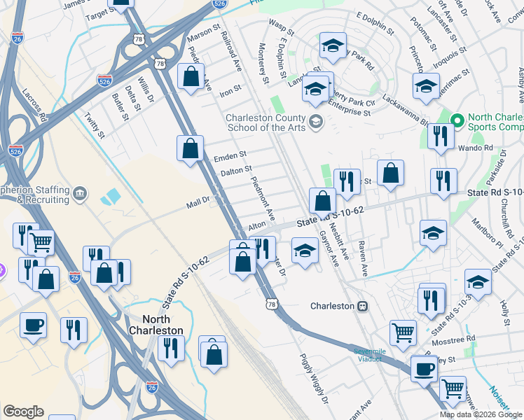Open the shopping marker west of Iron St

click(x=191, y=77)
